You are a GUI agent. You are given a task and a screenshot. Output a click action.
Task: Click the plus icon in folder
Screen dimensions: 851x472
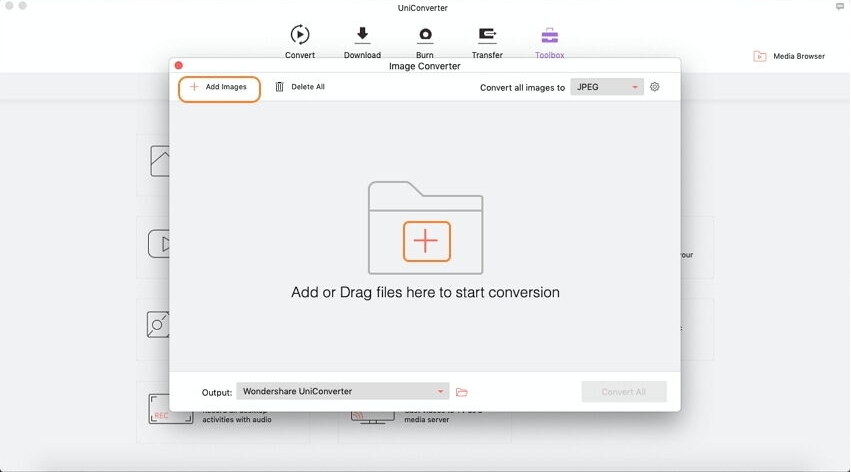(x=426, y=241)
